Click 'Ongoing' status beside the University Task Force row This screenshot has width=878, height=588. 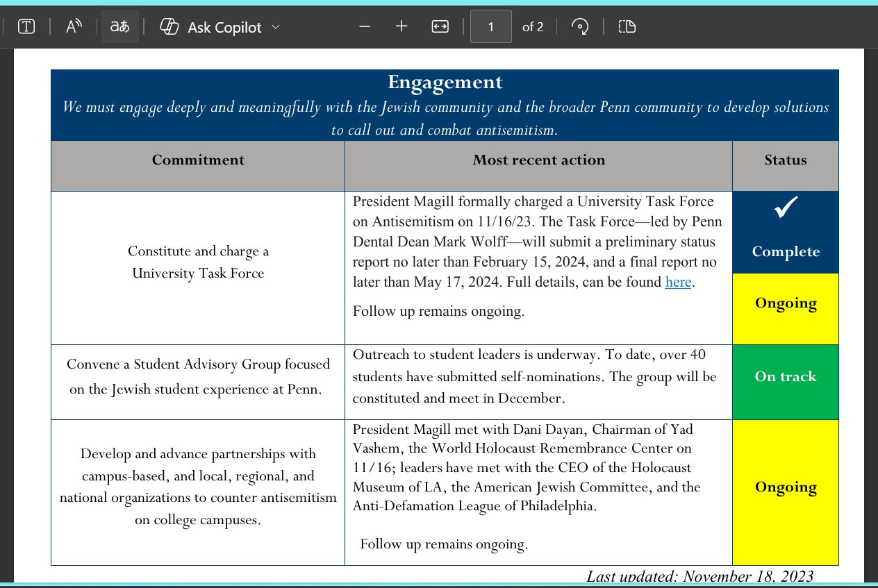786,309
